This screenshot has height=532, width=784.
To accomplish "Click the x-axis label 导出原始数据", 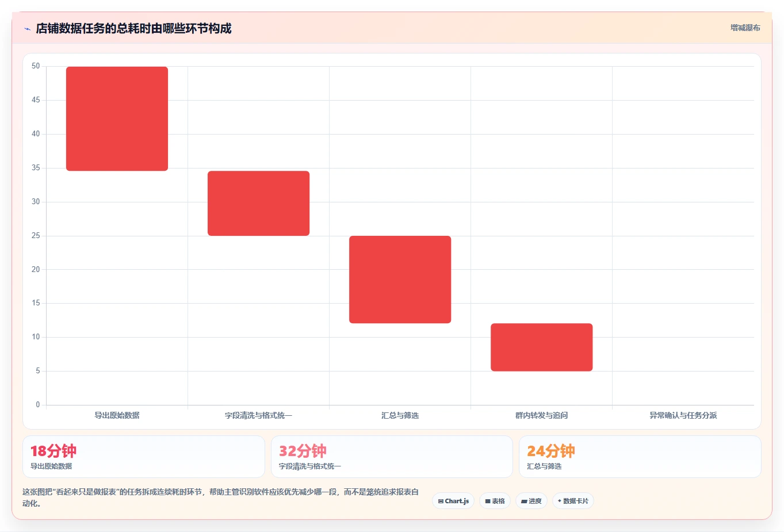I will click(x=117, y=415).
